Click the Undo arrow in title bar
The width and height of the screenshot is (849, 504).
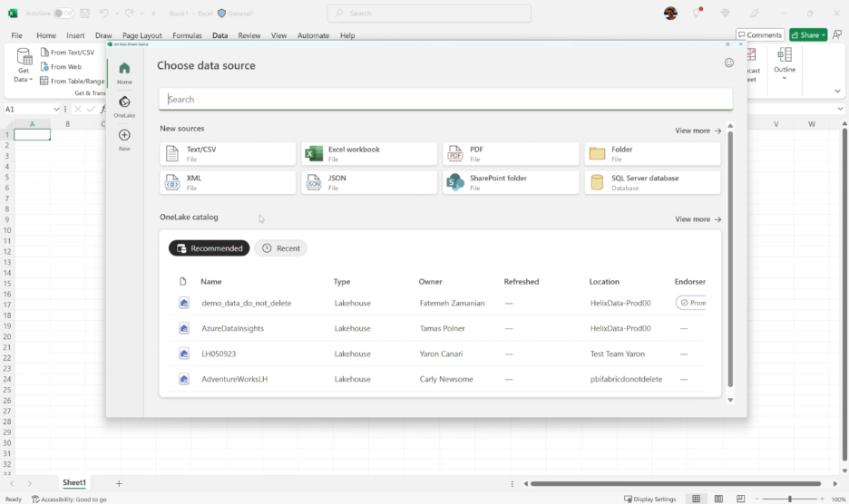(x=104, y=13)
